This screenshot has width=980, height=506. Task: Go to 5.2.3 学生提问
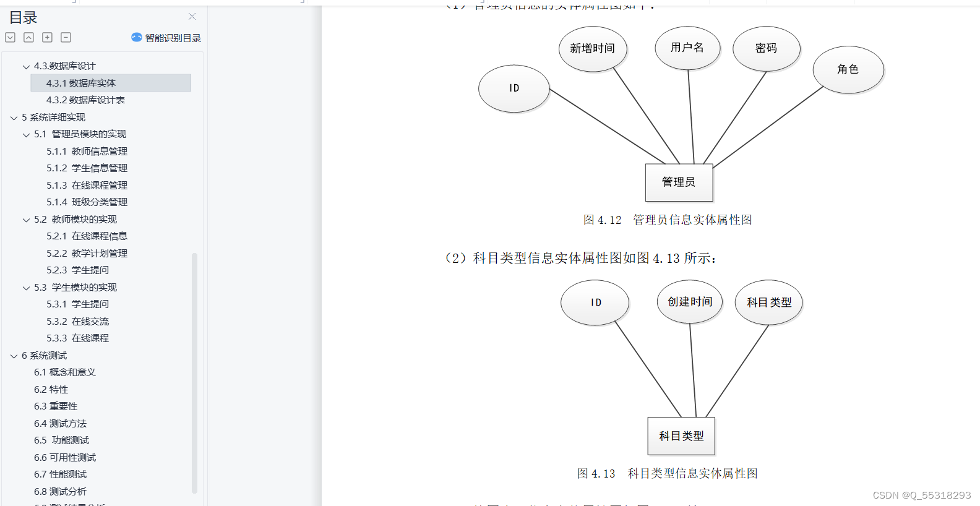pos(77,270)
